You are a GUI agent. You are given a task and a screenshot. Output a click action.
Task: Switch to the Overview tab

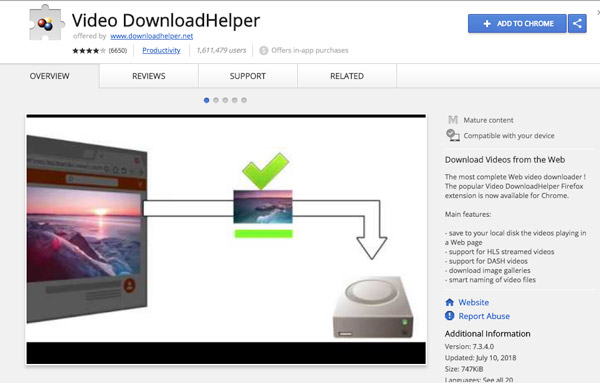tap(50, 76)
